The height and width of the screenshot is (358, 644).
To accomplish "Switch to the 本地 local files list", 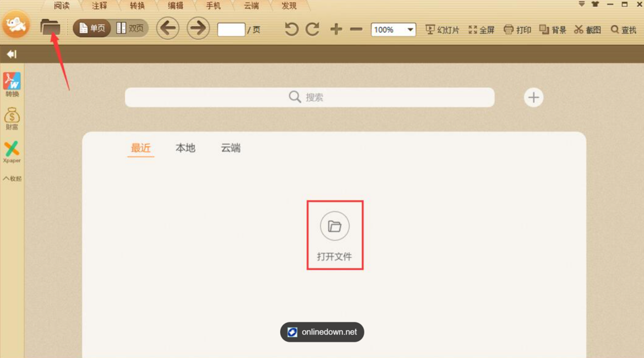I will [185, 148].
